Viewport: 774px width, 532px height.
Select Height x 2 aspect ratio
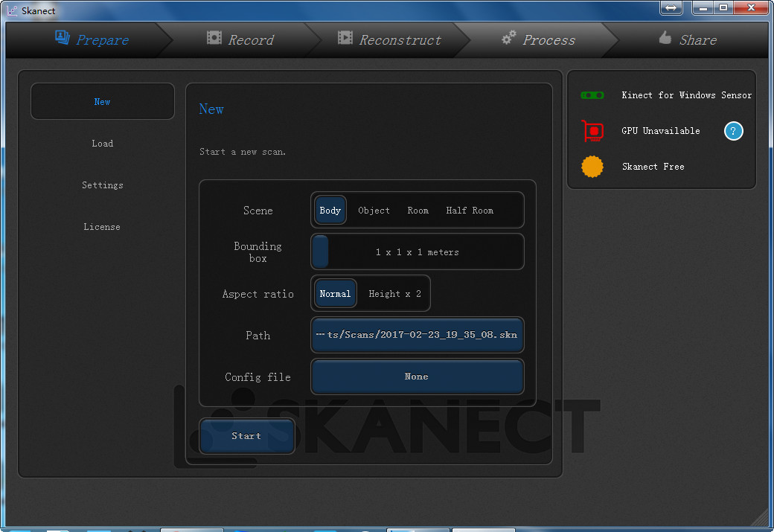point(395,294)
